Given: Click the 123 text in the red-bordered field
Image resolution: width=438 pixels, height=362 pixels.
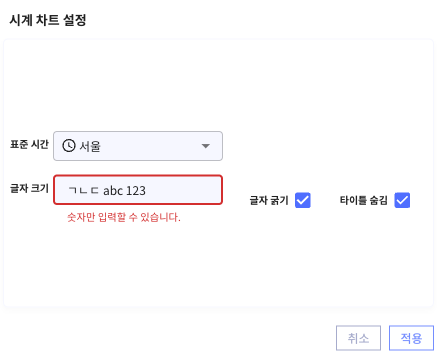Looking at the screenshot, I should [x=136, y=191].
